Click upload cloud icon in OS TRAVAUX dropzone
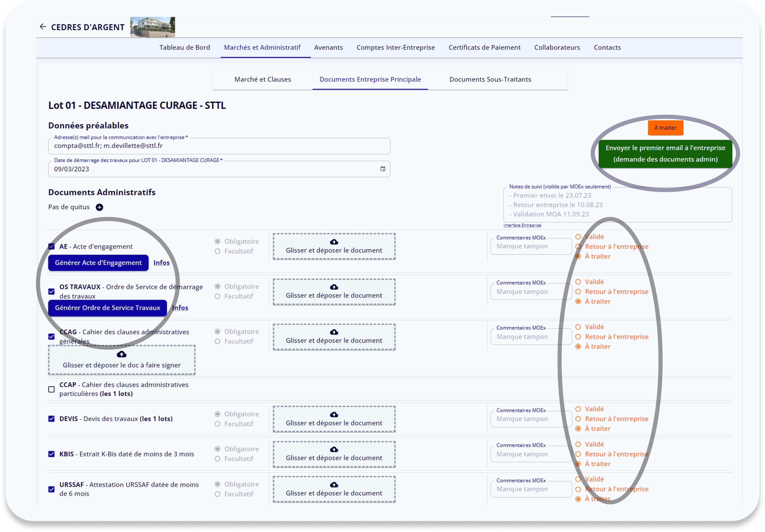The image size is (765, 532). (334, 287)
